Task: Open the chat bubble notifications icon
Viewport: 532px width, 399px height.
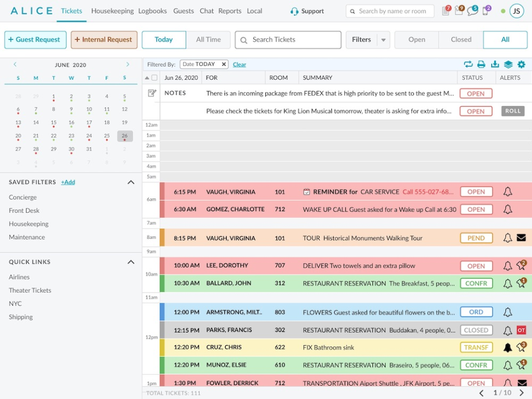Action: [472, 11]
